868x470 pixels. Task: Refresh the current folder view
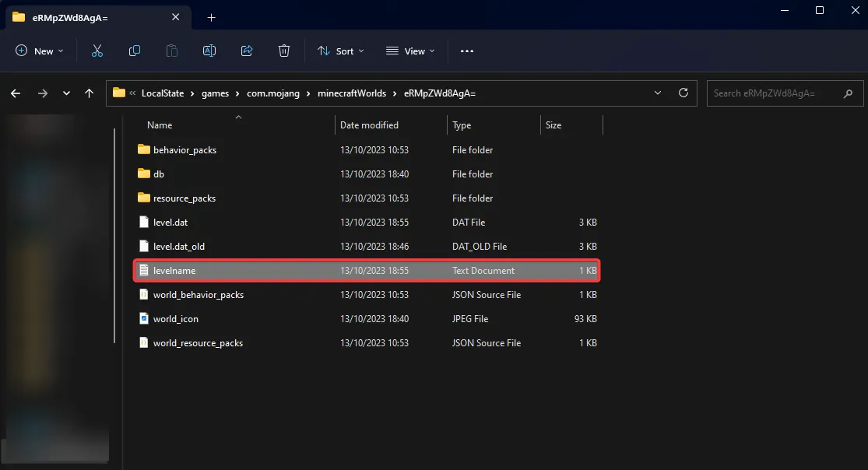pyautogui.click(x=684, y=93)
